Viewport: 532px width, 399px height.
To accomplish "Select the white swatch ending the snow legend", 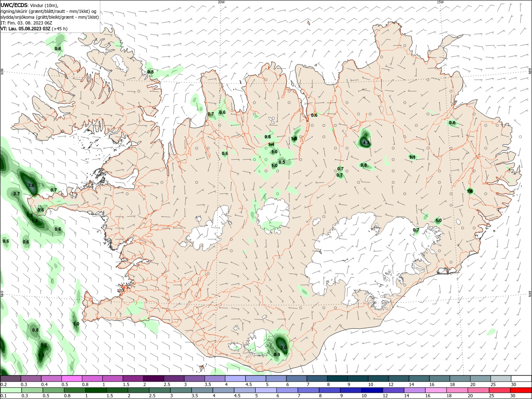I will click(x=521, y=379).
